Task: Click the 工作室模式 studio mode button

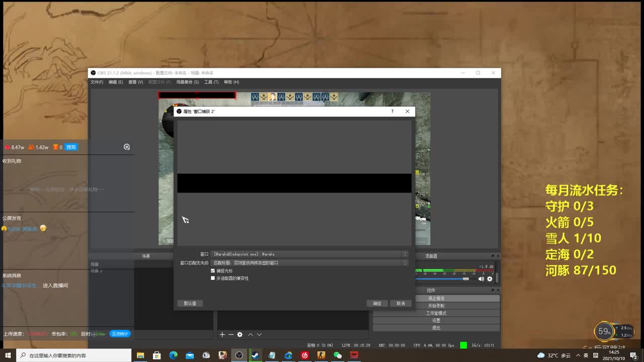Action: pyautogui.click(x=436, y=313)
